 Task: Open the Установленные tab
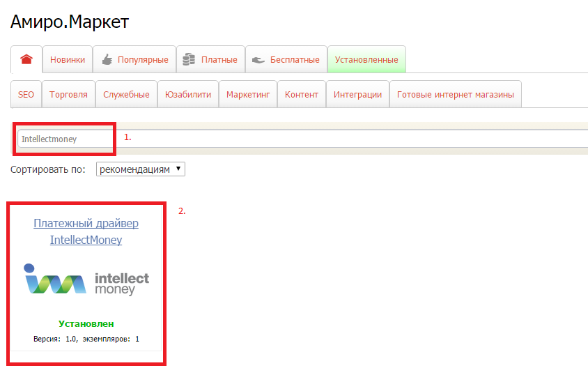click(366, 60)
